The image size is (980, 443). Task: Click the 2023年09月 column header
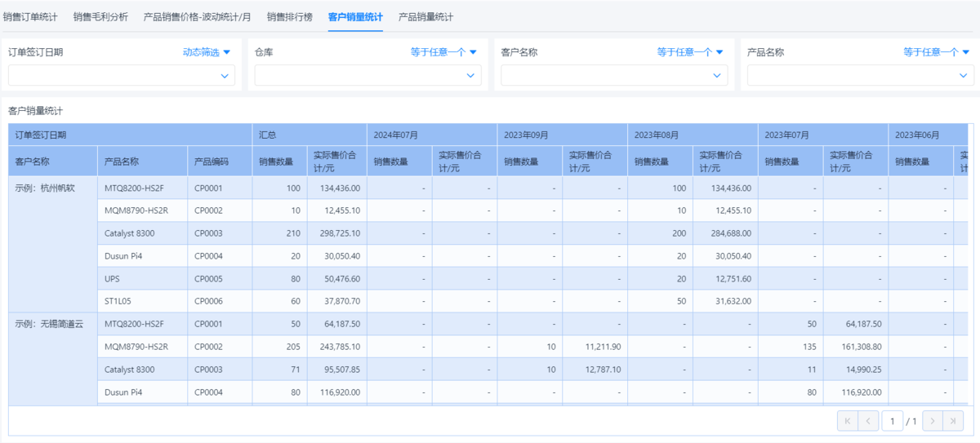pyautogui.click(x=563, y=135)
